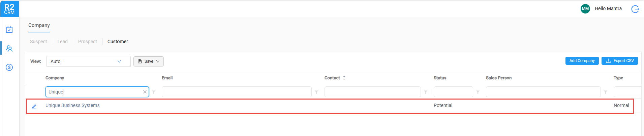Click the Export CSV button

pyautogui.click(x=620, y=61)
